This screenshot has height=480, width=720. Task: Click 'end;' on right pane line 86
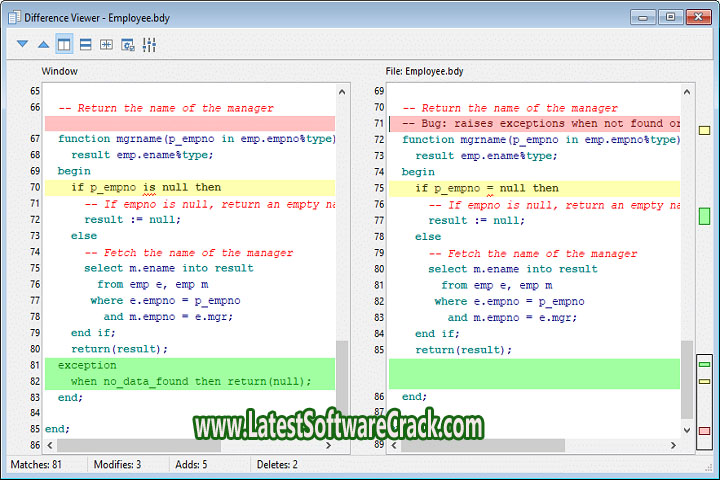tap(414, 397)
